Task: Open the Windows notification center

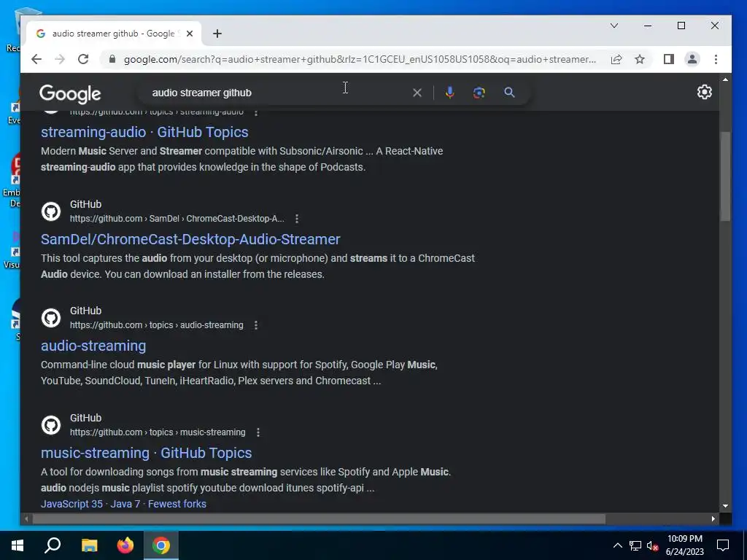Action: point(723,545)
